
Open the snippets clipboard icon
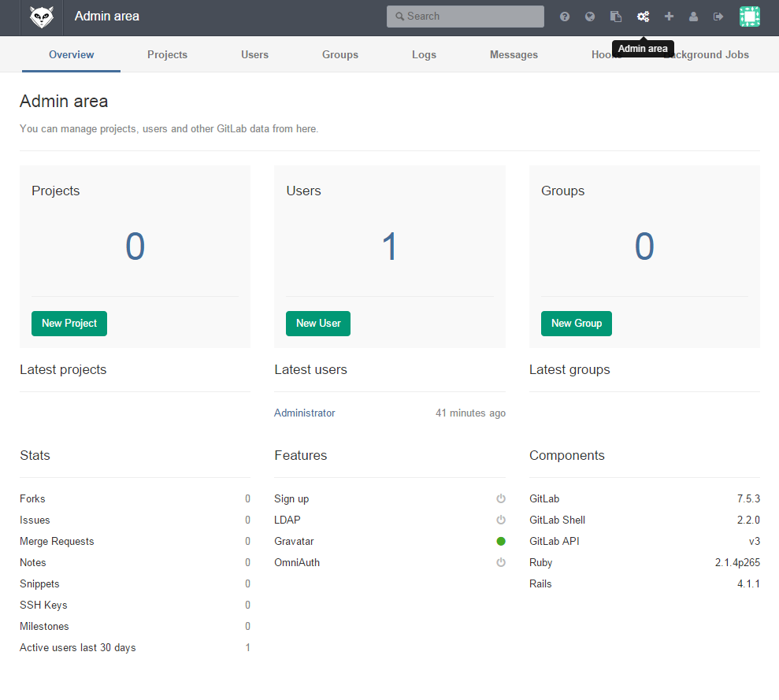(x=615, y=17)
